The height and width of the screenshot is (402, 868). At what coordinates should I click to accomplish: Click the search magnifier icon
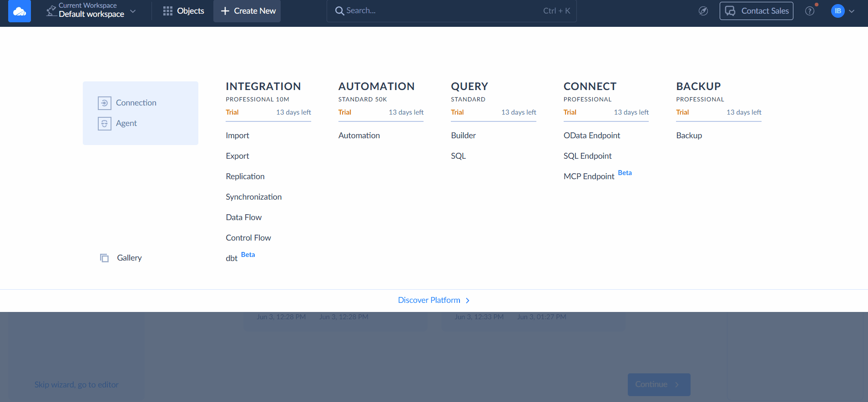coord(339,11)
